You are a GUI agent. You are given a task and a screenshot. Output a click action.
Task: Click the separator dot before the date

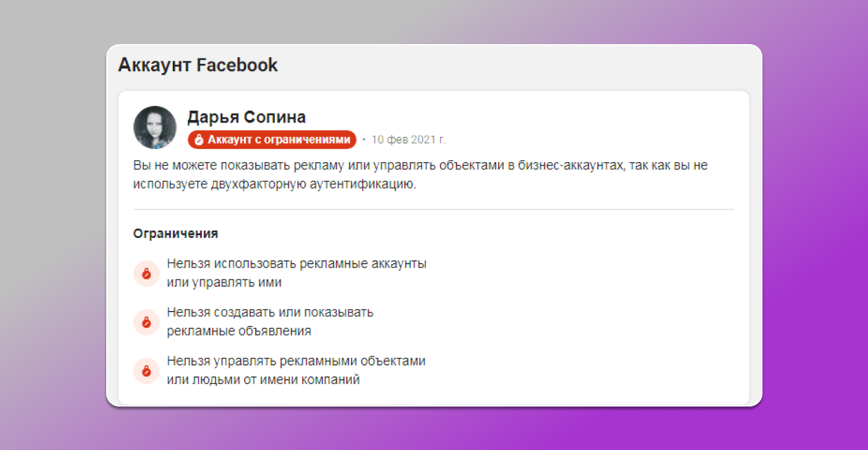(365, 140)
